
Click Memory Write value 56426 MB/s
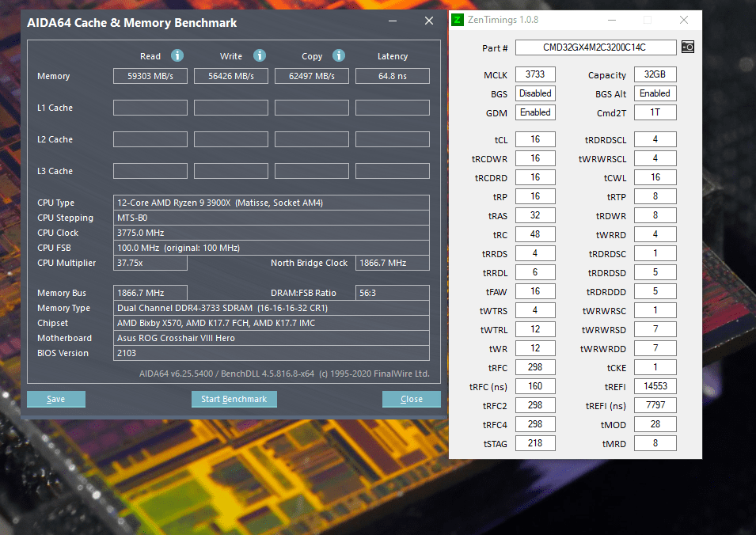[x=231, y=76]
